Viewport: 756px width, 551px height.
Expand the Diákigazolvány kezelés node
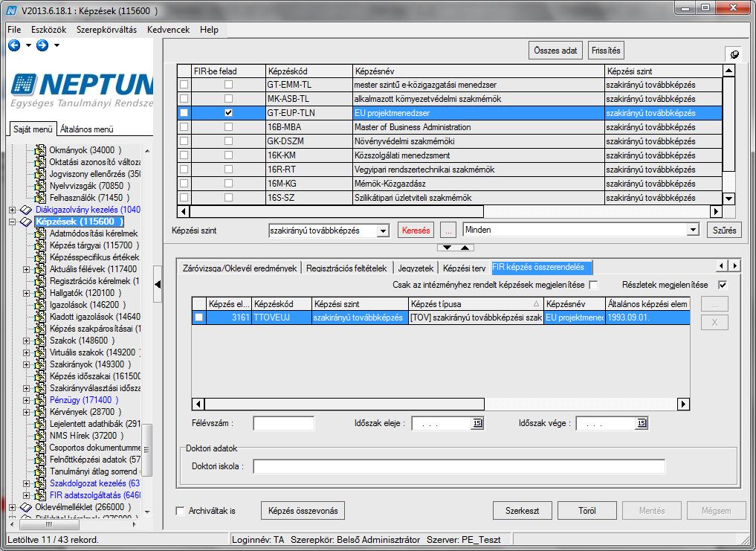12,210
